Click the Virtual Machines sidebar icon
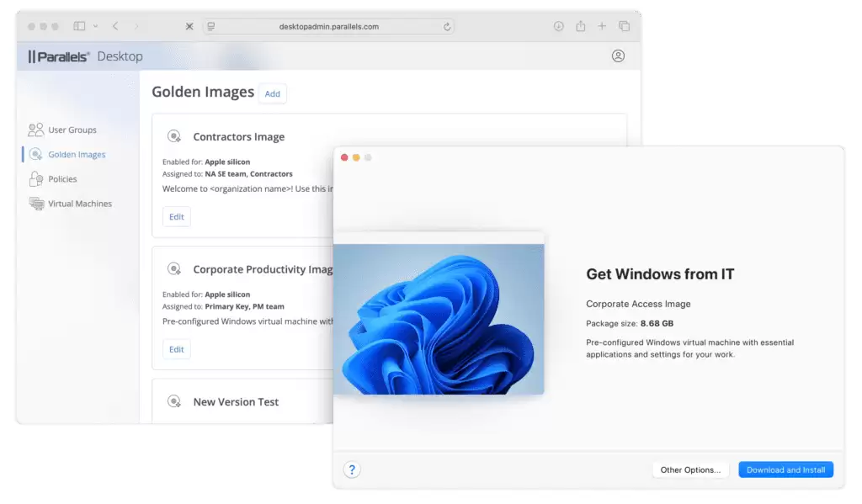The height and width of the screenshot is (504, 862). coord(36,204)
